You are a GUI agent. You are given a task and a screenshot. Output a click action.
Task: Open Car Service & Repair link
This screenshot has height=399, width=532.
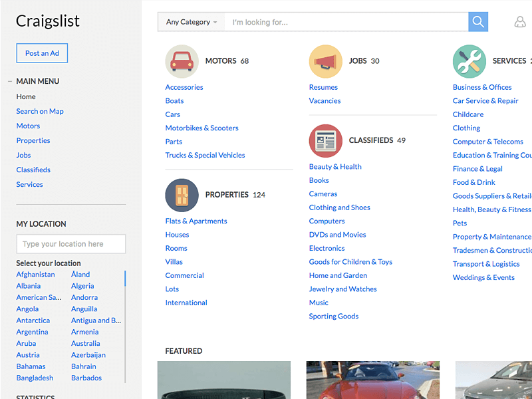[x=485, y=101]
